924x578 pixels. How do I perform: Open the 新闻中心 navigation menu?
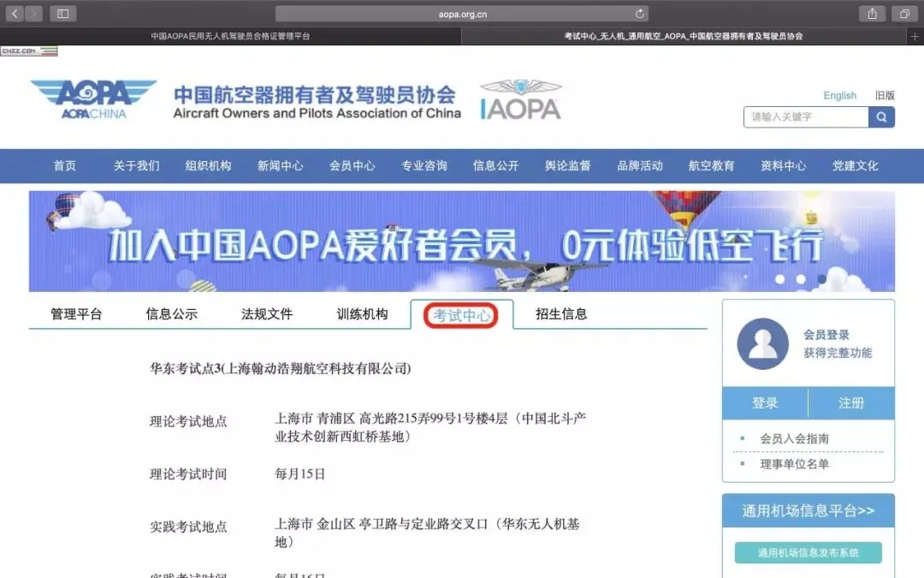[x=280, y=166]
